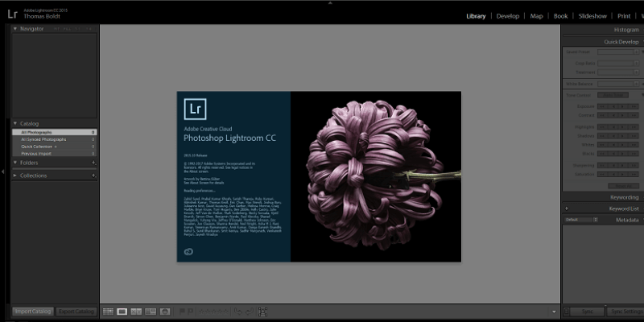Flag photo as pick in toolbar

tap(182, 312)
